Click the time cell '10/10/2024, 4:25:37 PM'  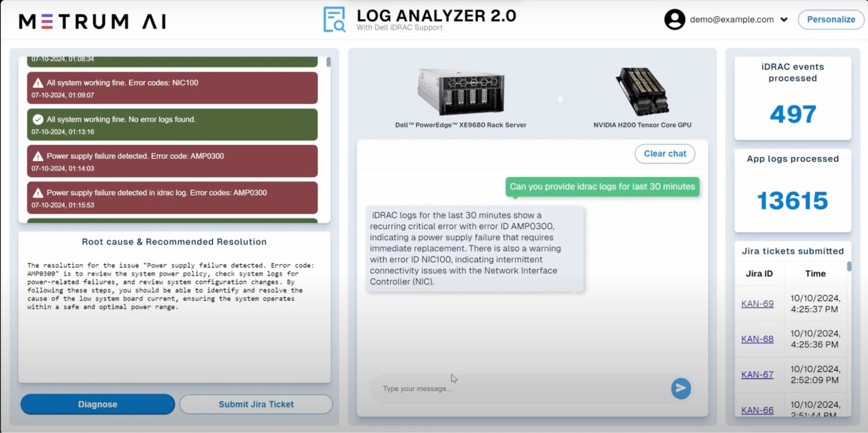pyautogui.click(x=815, y=304)
